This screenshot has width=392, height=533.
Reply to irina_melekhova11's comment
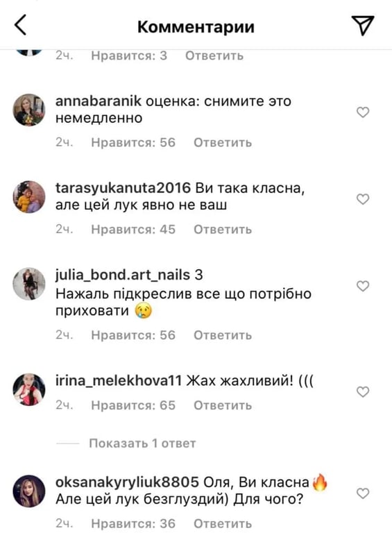point(223,405)
